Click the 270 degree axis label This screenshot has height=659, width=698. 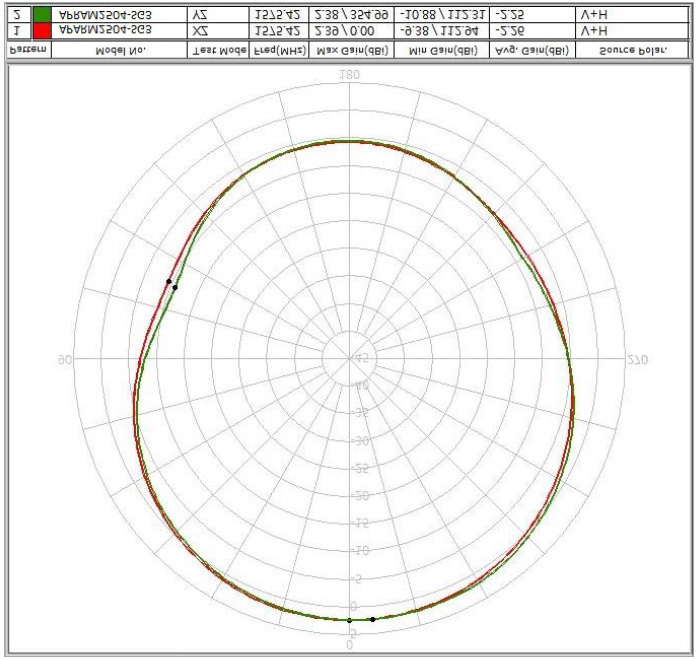[x=637, y=360]
